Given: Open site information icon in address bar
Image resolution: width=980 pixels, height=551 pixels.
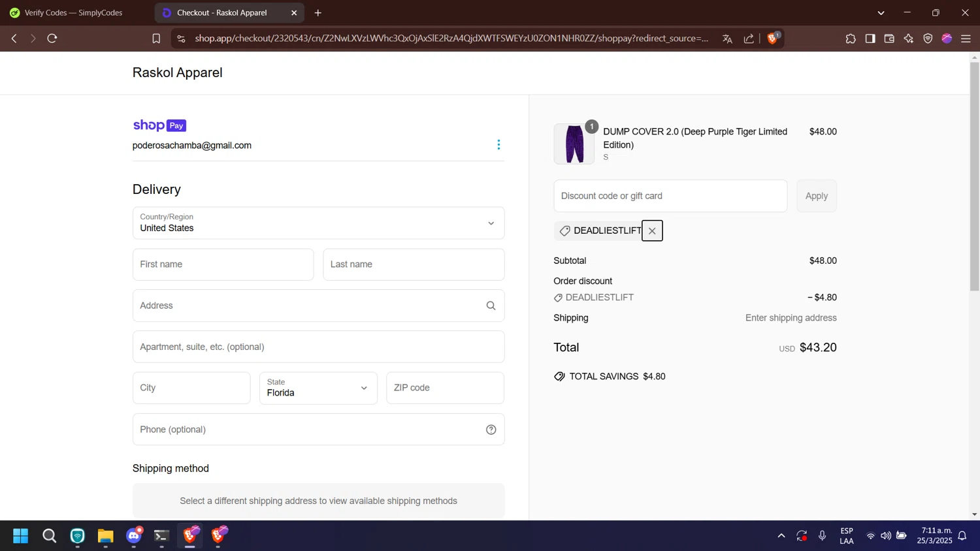Looking at the screenshot, I should click(181, 39).
